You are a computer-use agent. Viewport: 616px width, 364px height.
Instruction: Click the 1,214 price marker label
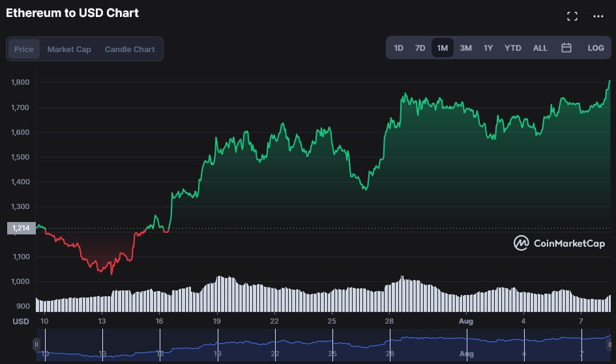22,229
